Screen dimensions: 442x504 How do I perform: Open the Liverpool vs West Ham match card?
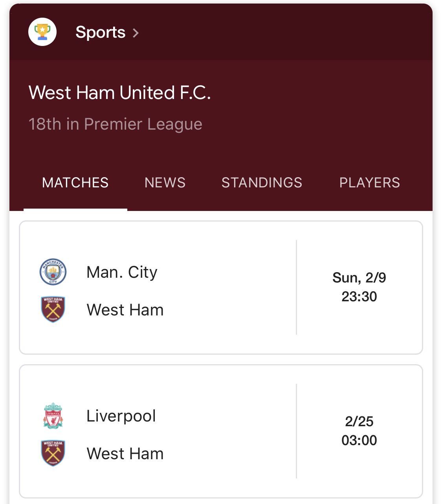tap(221, 431)
